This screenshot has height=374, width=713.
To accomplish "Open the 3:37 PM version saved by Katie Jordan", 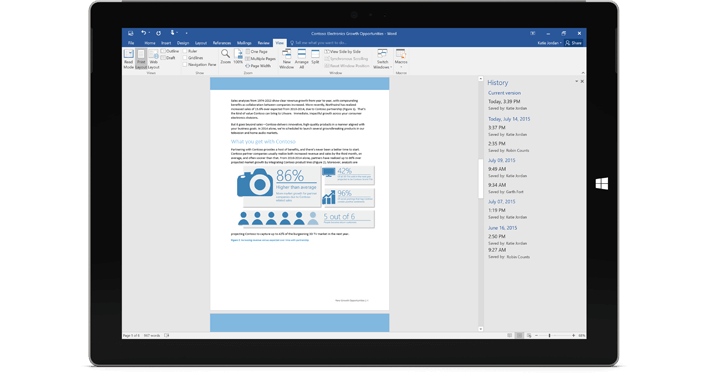I will click(x=507, y=131).
